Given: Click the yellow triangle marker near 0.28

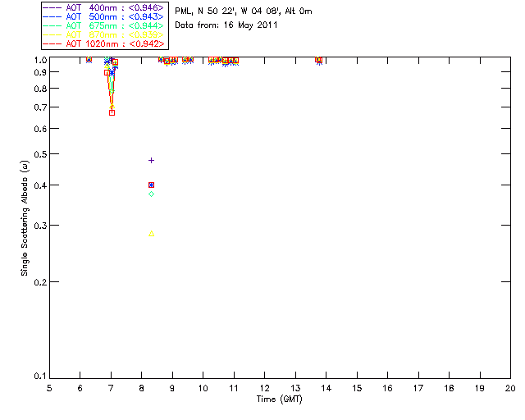Looking at the screenshot, I should coord(151,234).
